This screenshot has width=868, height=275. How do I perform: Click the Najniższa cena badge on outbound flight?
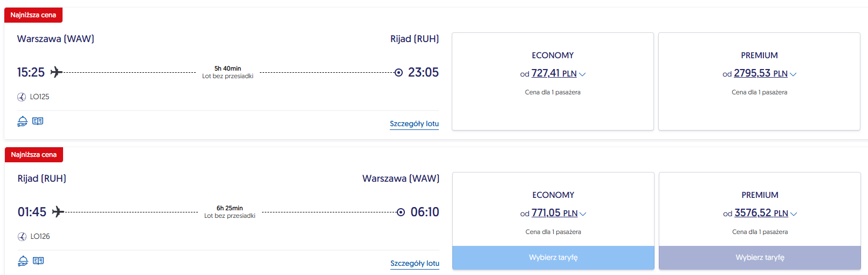pos(33,15)
